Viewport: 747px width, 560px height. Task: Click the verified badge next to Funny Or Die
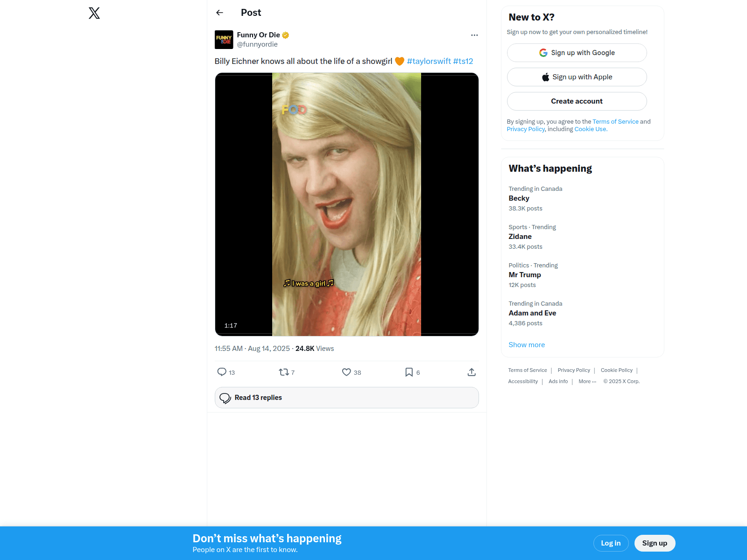pyautogui.click(x=286, y=35)
